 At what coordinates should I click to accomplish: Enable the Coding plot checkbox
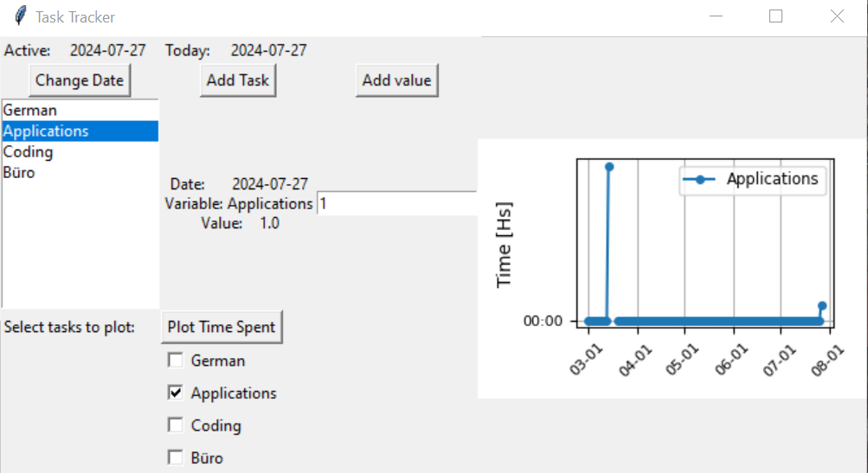tap(176, 425)
